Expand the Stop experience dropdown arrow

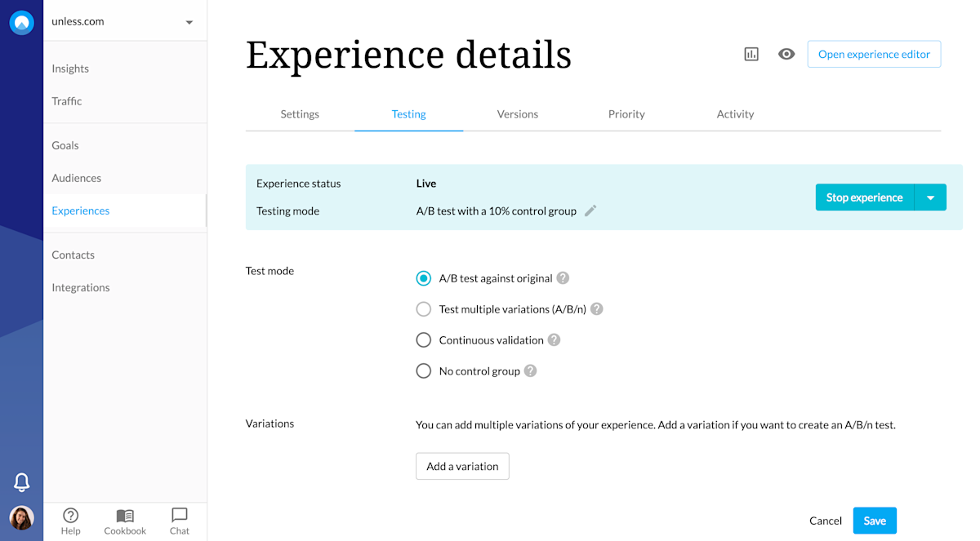coord(930,197)
